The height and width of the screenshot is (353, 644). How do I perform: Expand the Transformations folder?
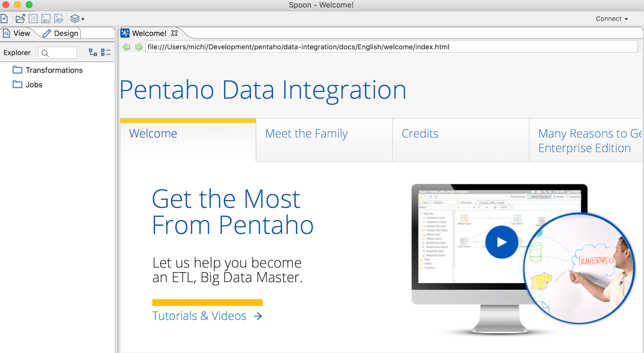(x=54, y=70)
